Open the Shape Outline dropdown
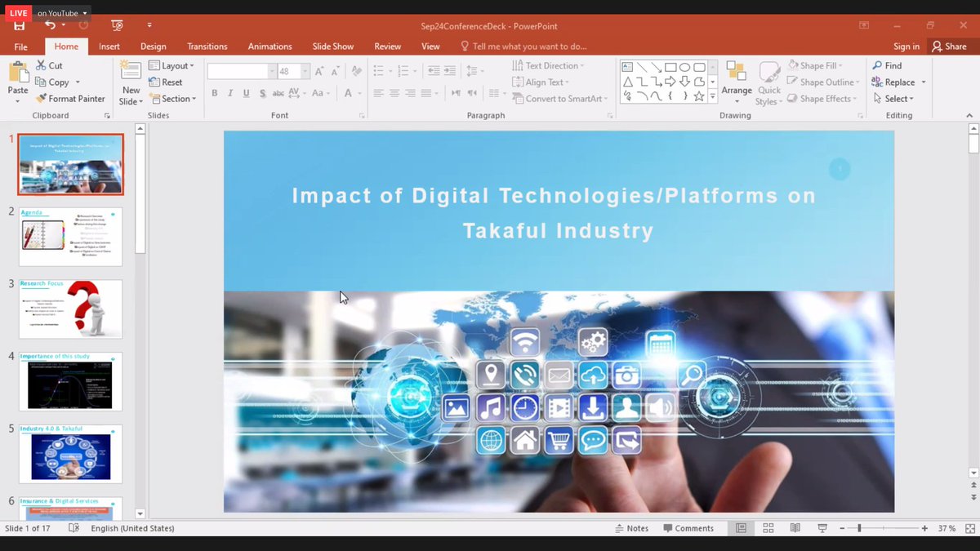 pyautogui.click(x=823, y=82)
